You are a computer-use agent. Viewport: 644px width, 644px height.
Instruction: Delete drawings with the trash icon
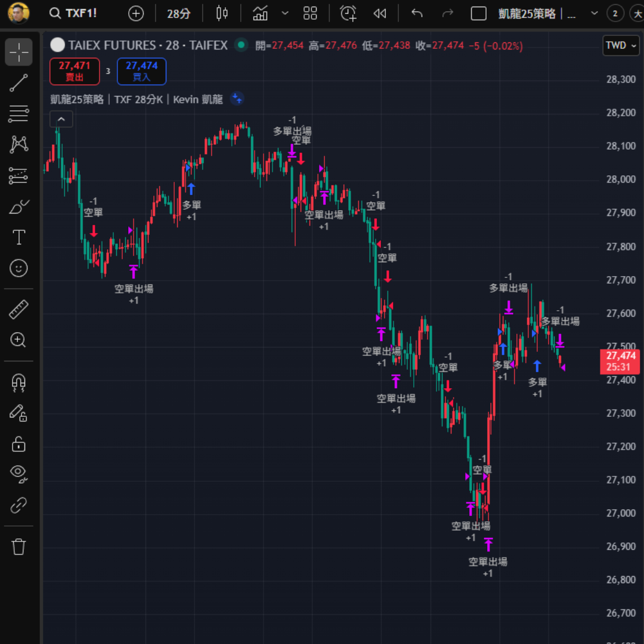click(x=18, y=546)
